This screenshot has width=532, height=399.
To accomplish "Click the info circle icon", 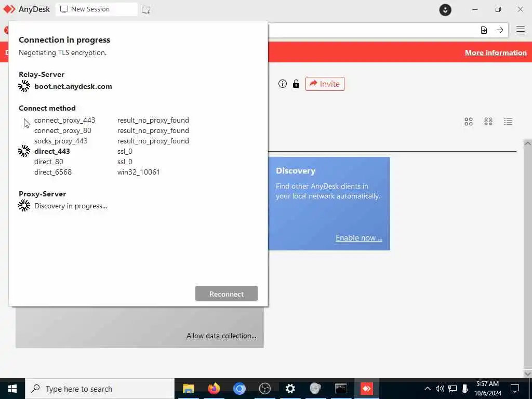I will point(282,84).
